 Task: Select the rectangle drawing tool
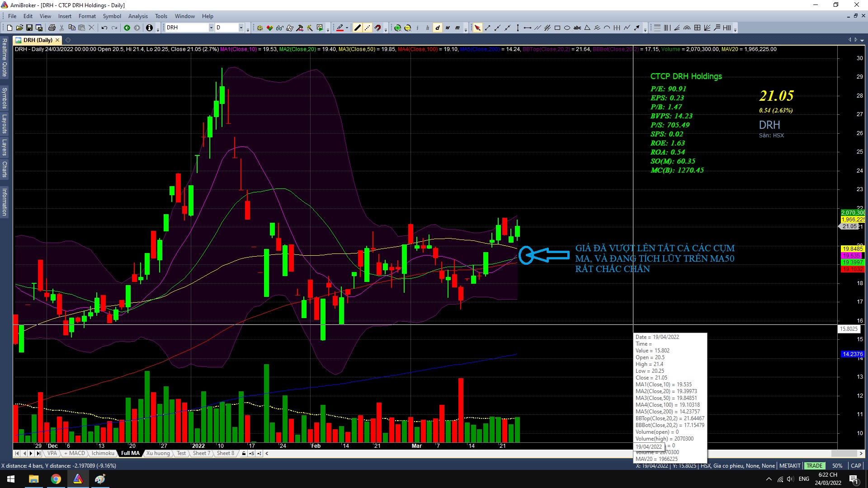pos(557,28)
